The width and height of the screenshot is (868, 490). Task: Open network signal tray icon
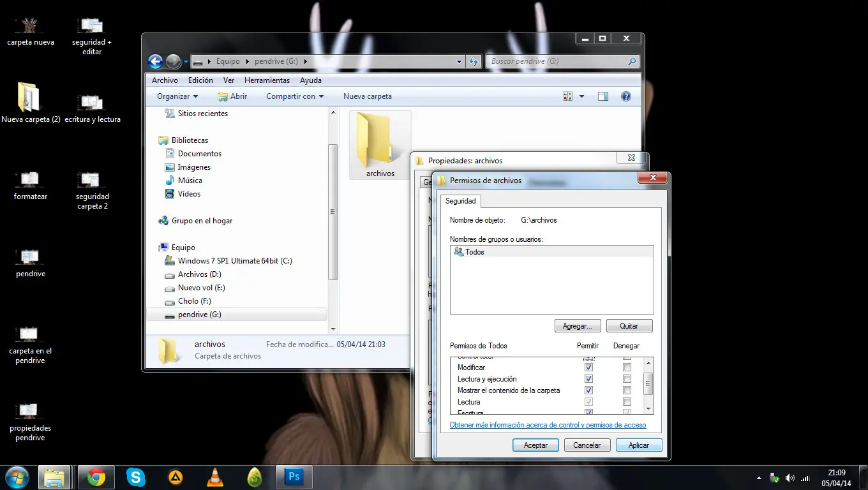tap(805, 478)
